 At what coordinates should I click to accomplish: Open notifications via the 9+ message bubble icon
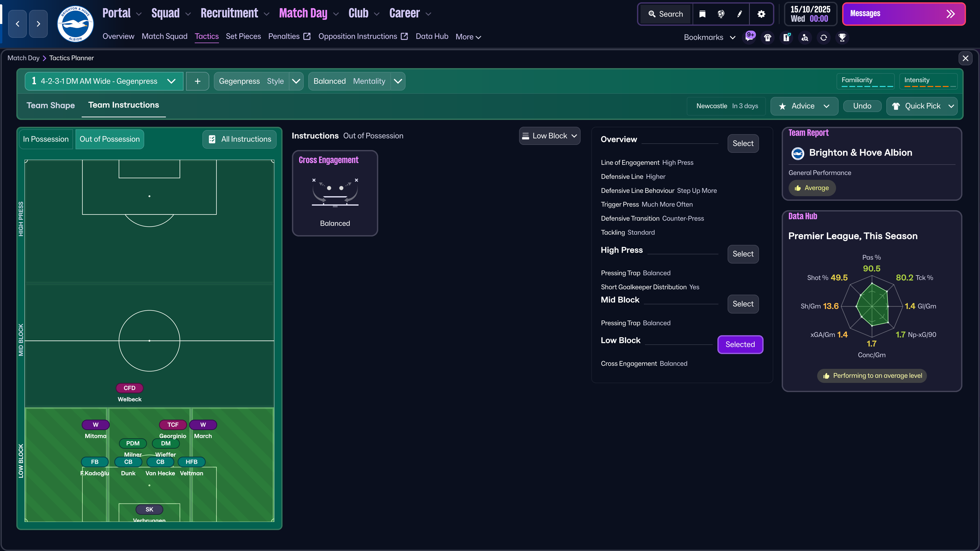pos(750,37)
